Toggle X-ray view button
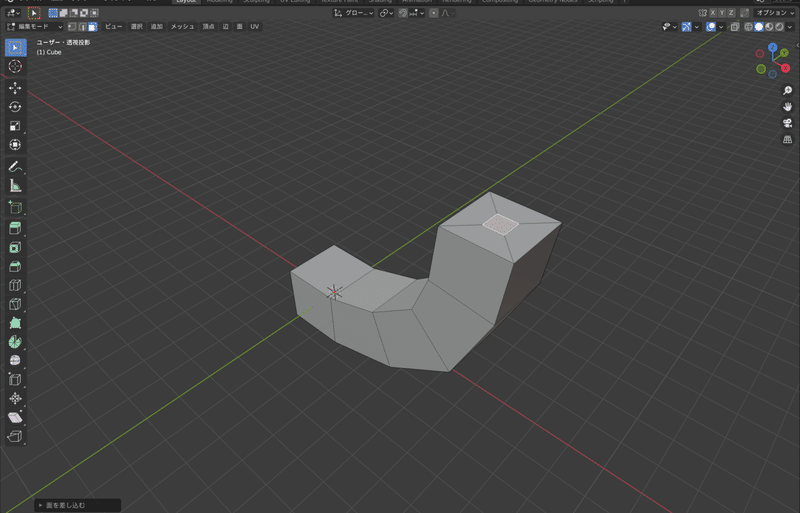This screenshot has height=513, width=800. pos(736,26)
